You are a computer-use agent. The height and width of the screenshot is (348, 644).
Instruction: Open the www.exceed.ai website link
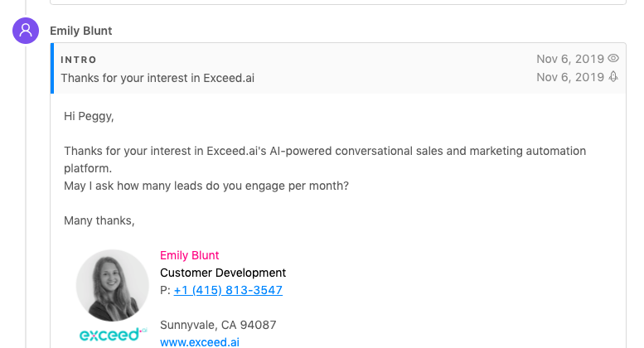click(200, 341)
